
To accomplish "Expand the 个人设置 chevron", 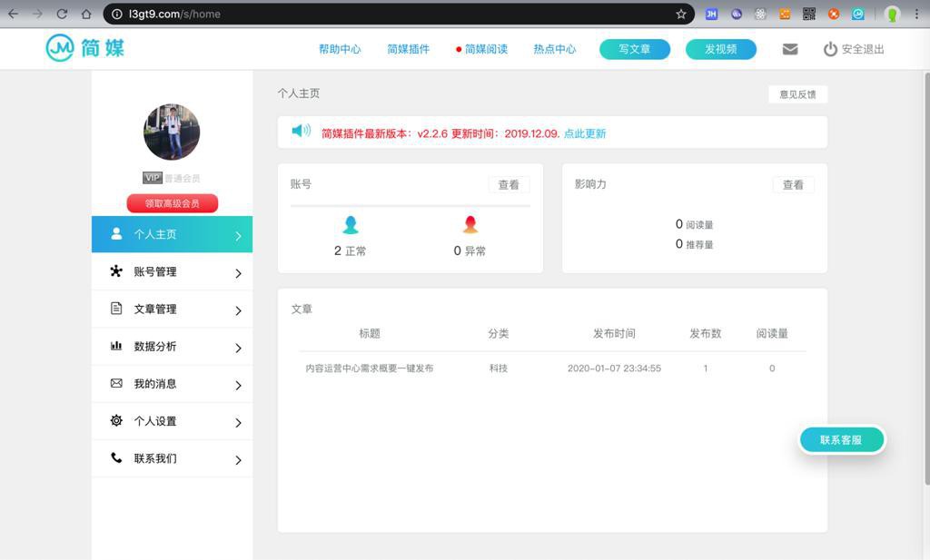I will (238, 423).
